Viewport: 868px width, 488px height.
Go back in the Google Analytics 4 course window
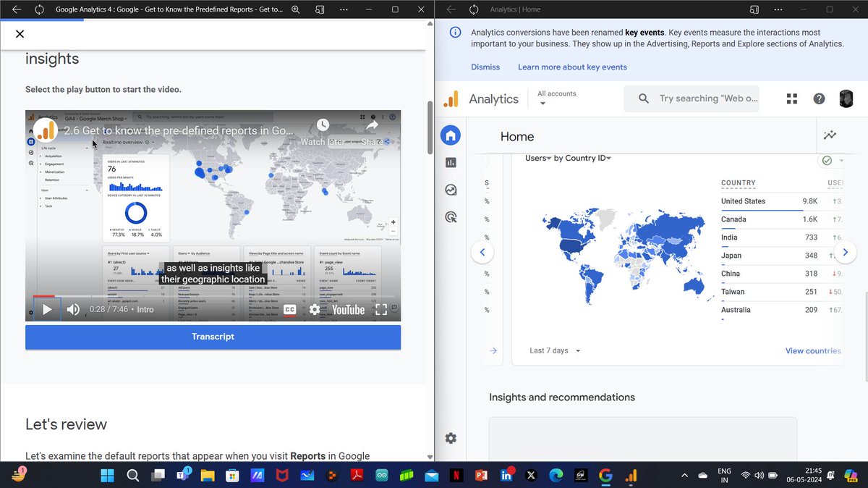(17, 9)
